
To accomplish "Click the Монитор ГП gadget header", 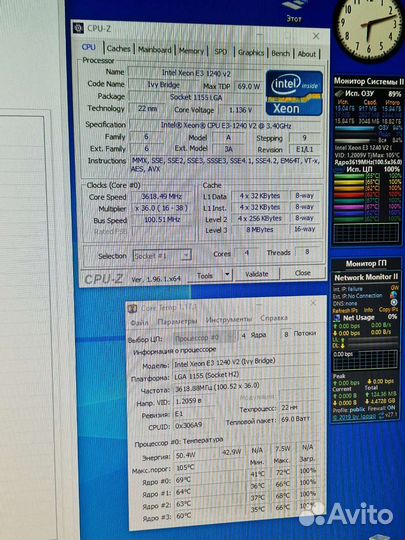I will [x=366, y=264].
